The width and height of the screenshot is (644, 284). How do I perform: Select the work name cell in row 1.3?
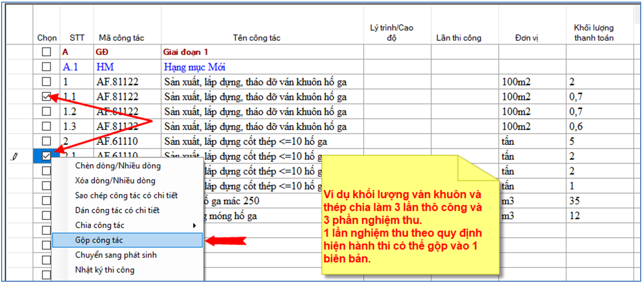[262, 126]
